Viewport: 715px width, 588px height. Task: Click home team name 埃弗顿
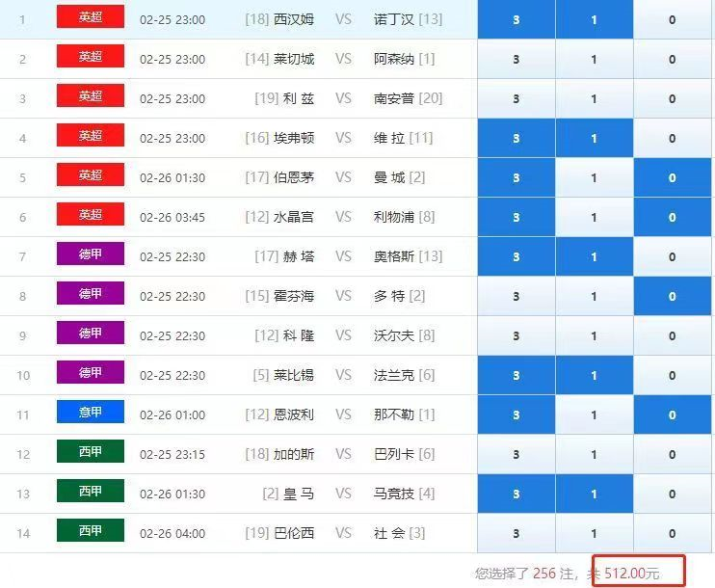point(294,138)
